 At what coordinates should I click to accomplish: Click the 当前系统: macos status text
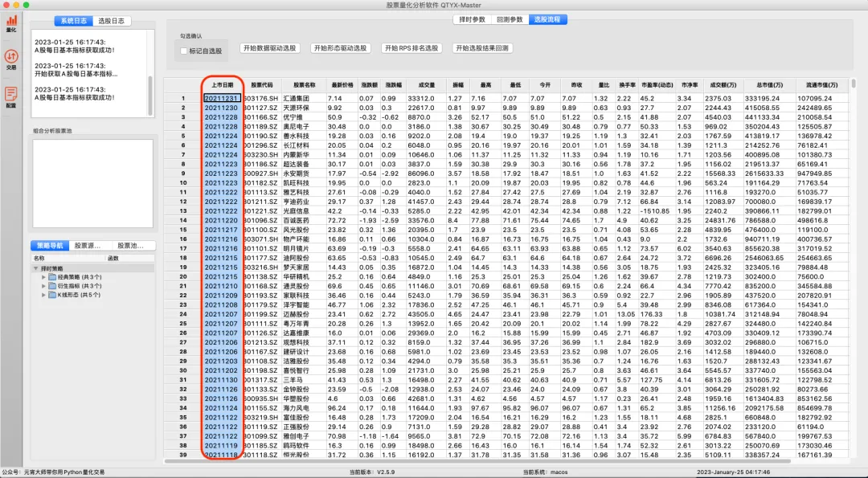click(x=545, y=472)
